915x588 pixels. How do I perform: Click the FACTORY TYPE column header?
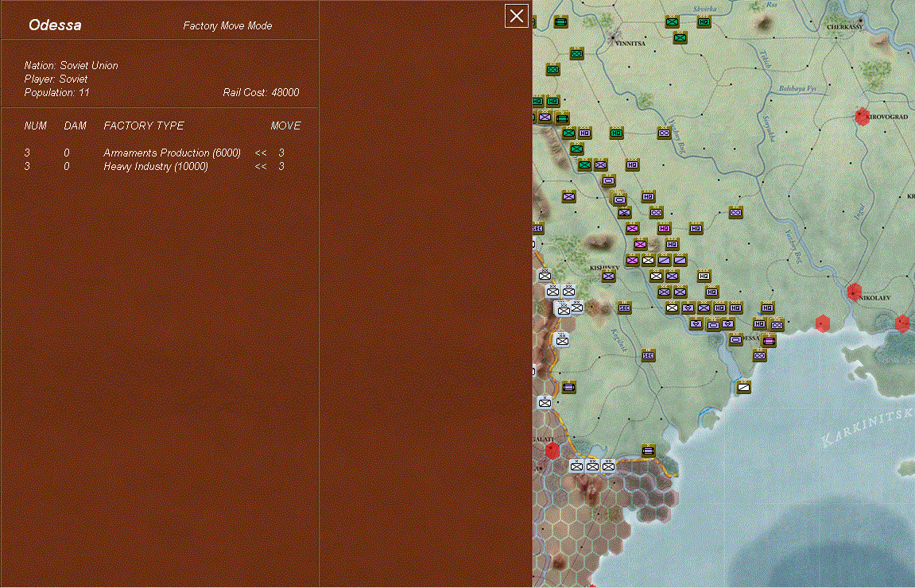(x=143, y=126)
